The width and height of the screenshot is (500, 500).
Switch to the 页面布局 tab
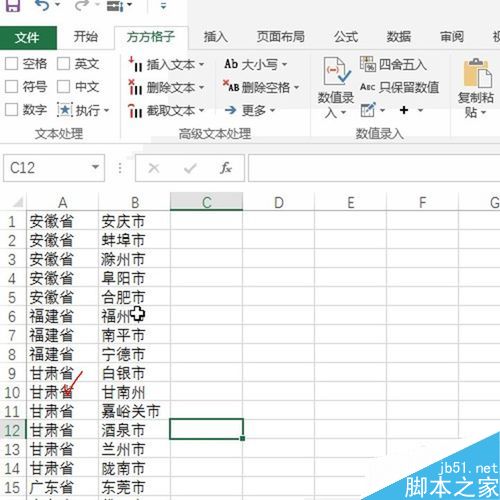281,37
